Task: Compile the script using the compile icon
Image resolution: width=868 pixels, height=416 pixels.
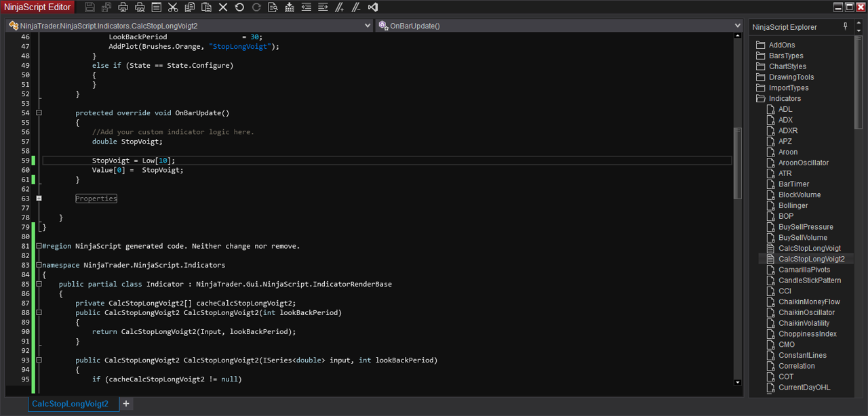Action: tap(290, 7)
